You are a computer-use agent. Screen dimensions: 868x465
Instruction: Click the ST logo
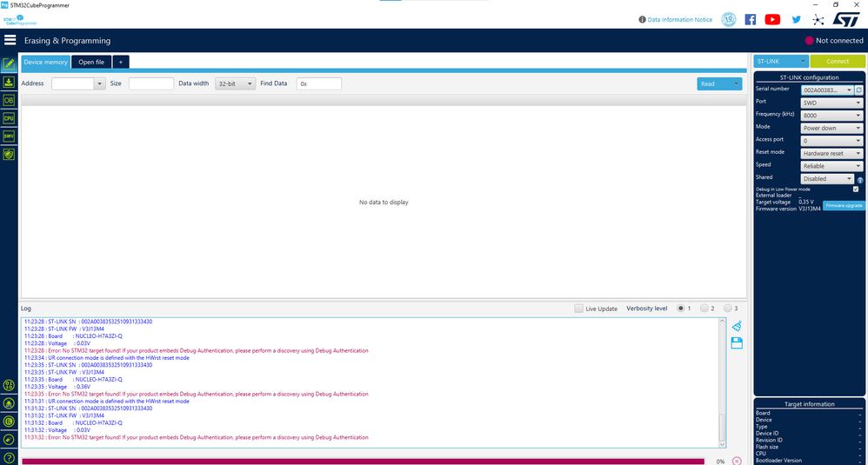[x=846, y=19]
